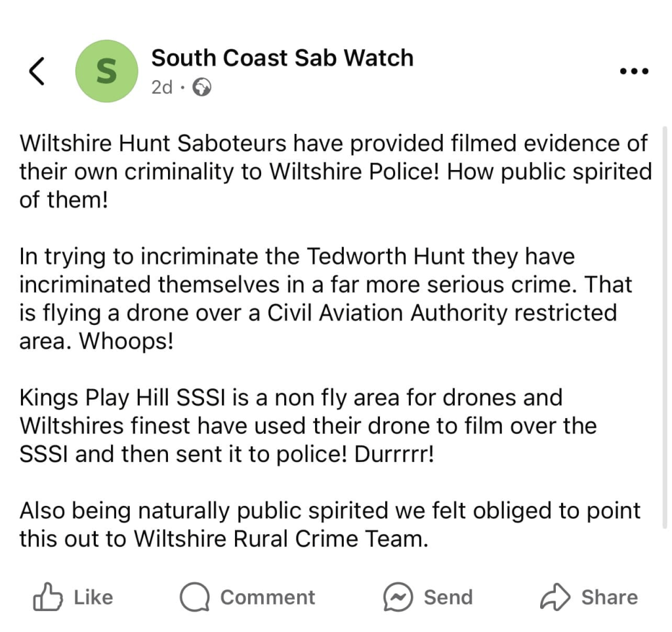Select the Comment text label
The height and width of the screenshot is (632, 672).
(267, 597)
